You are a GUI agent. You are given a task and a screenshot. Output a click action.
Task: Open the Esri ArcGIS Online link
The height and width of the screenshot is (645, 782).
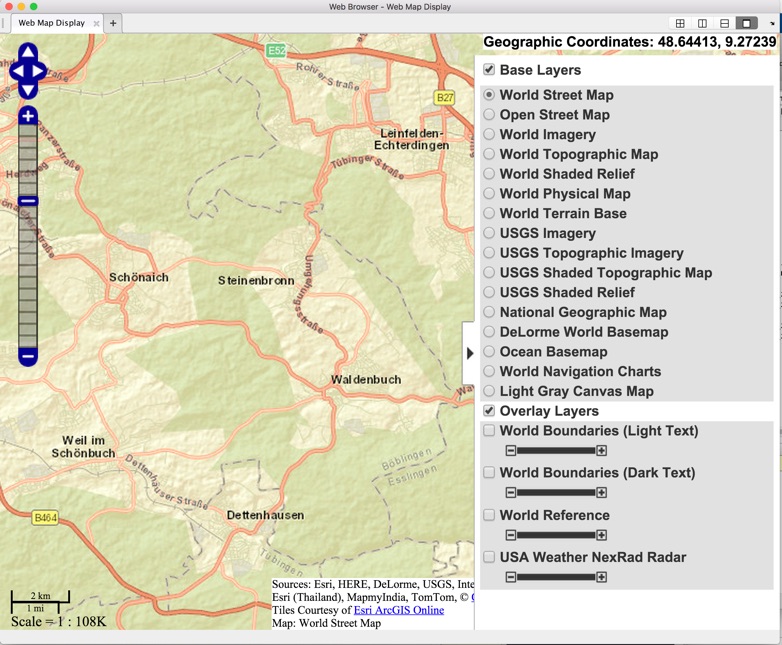(398, 610)
